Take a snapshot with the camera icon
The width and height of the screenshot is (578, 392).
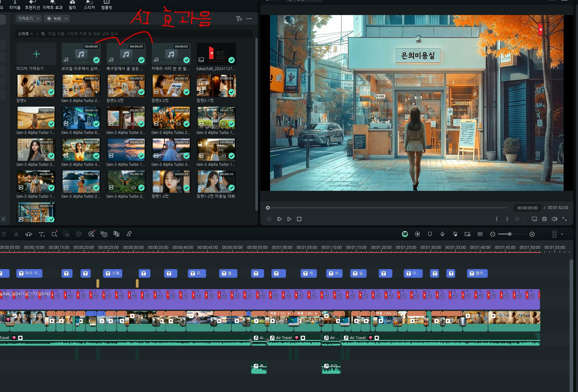(x=545, y=219)
